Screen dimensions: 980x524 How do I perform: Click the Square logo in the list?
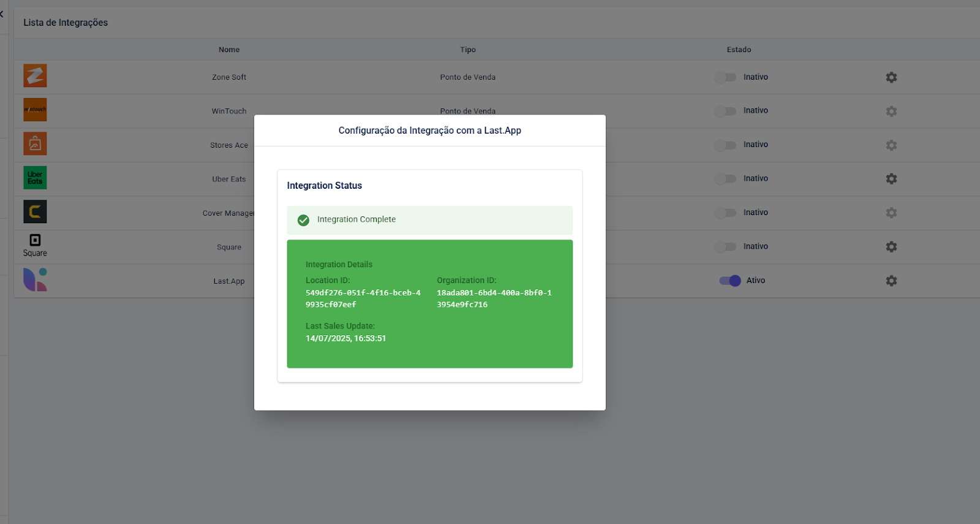tap(35, 245)
